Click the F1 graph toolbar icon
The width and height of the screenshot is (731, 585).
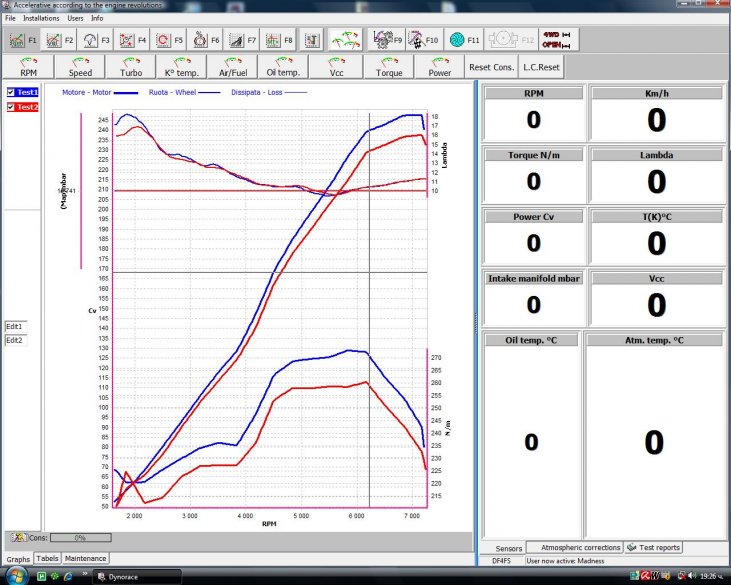[x=22, y=41]
